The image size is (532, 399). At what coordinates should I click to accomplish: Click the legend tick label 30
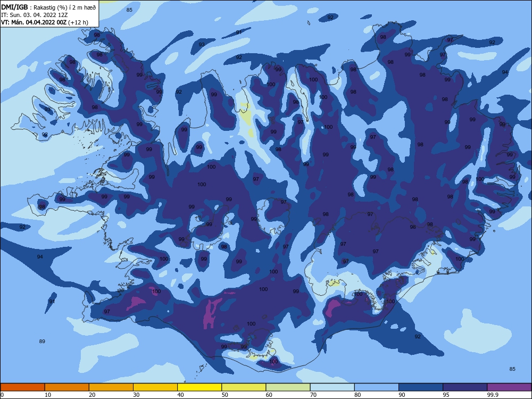(x=136, y=395)
